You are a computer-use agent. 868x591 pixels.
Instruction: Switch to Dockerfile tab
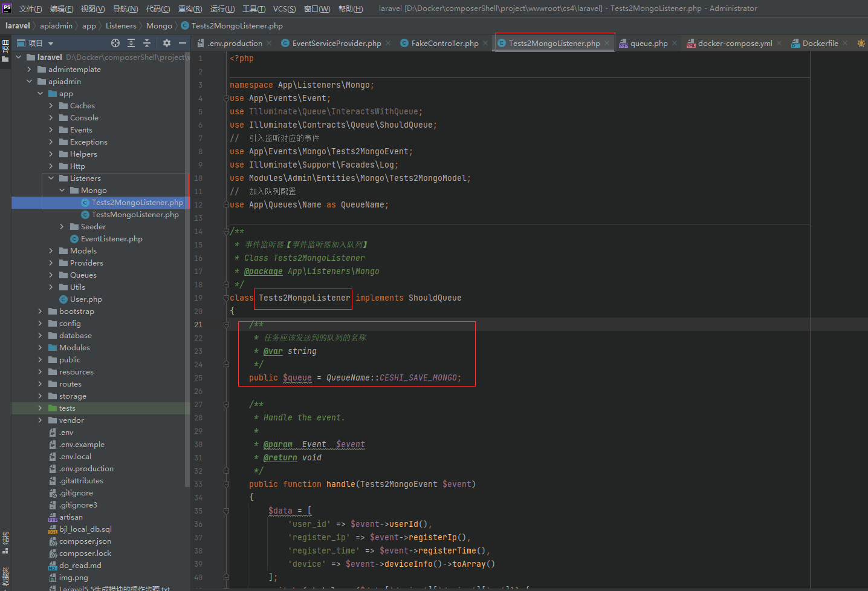click(820, 43)
